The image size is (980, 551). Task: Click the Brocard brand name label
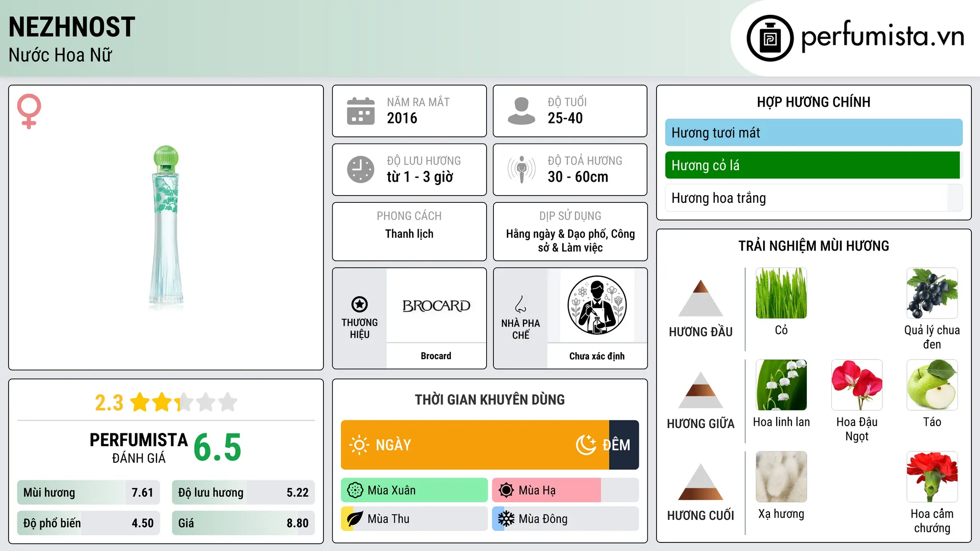[436, 356]
